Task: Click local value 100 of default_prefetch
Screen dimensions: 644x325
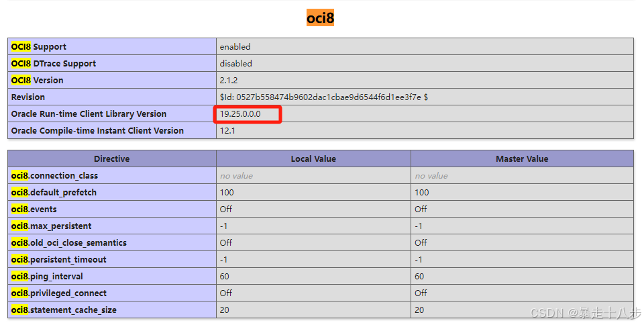Action: [227, 193]
